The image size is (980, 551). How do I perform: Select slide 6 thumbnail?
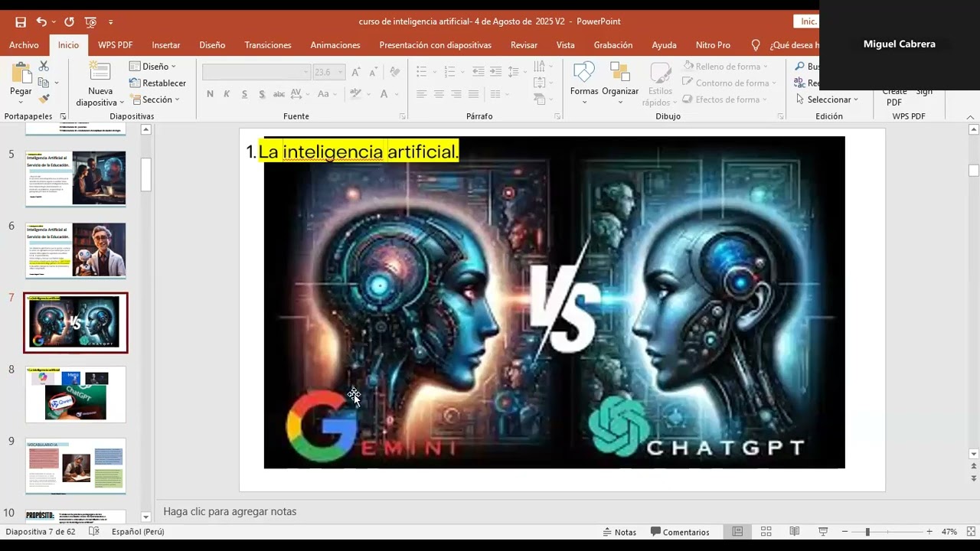[76, 250]
